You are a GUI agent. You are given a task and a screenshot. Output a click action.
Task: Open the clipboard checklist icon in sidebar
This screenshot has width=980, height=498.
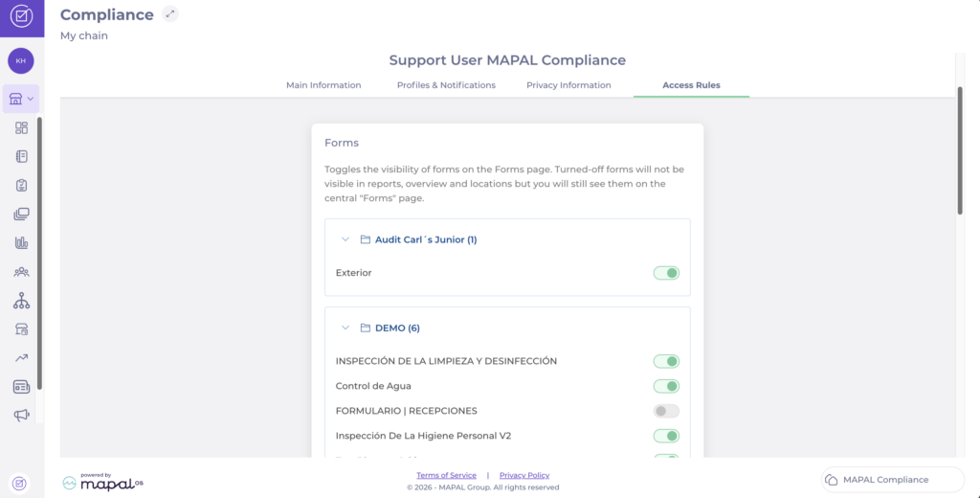point(22,185)
